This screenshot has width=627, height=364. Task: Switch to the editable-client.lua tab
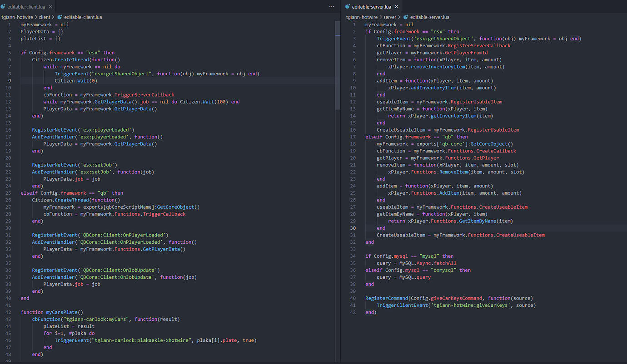click(x=26, y=6)
